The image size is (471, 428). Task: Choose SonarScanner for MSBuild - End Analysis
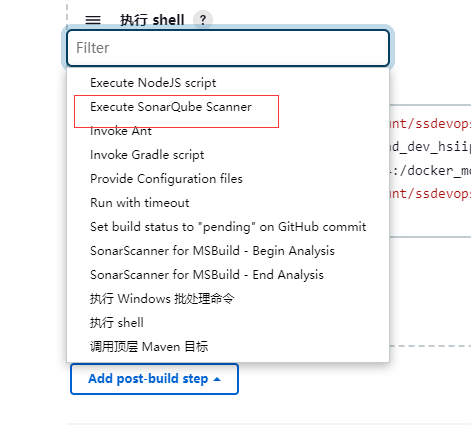pyautogui.click(x=228, y=275)
